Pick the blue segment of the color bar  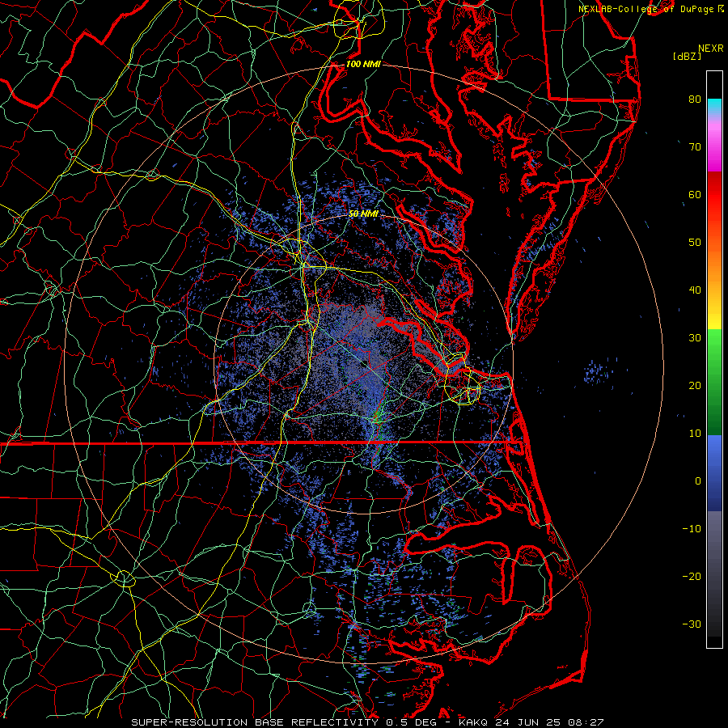(714, 472)
